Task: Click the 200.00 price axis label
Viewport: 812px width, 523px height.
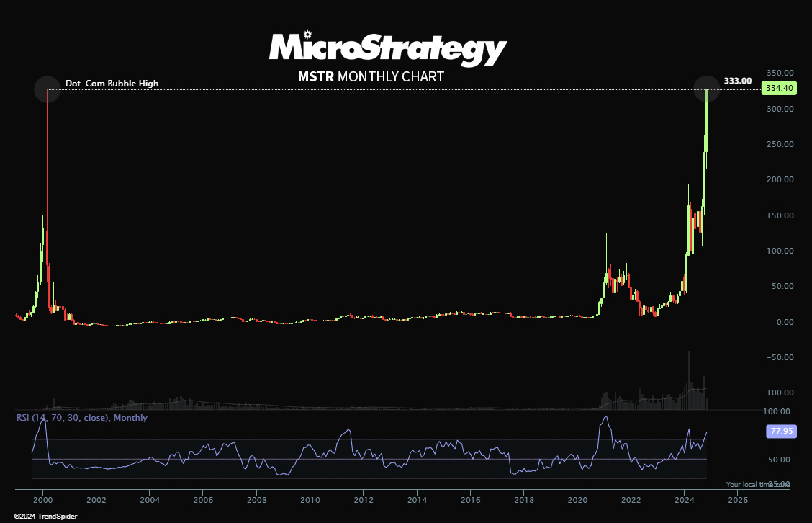Action: [x=780, y=179]
